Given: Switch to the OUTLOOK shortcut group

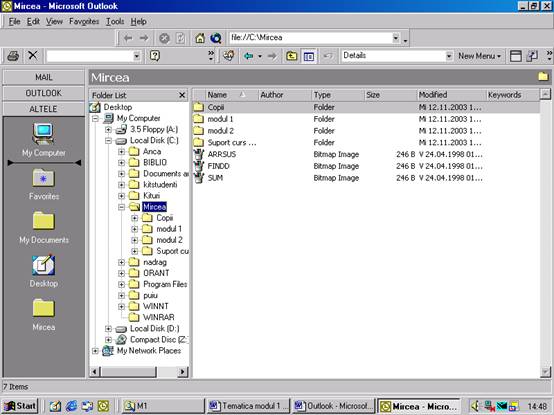Looking at the screenshot, I should click(43, 93).
